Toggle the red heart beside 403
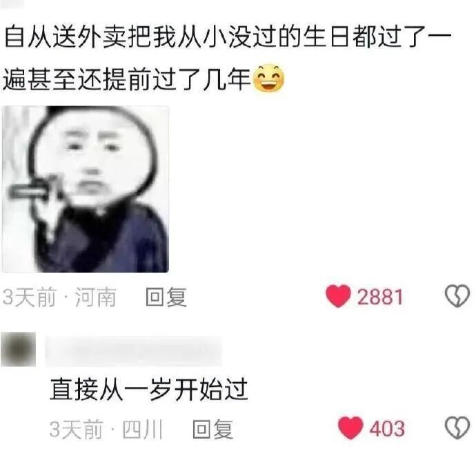 tap(350, 428)
